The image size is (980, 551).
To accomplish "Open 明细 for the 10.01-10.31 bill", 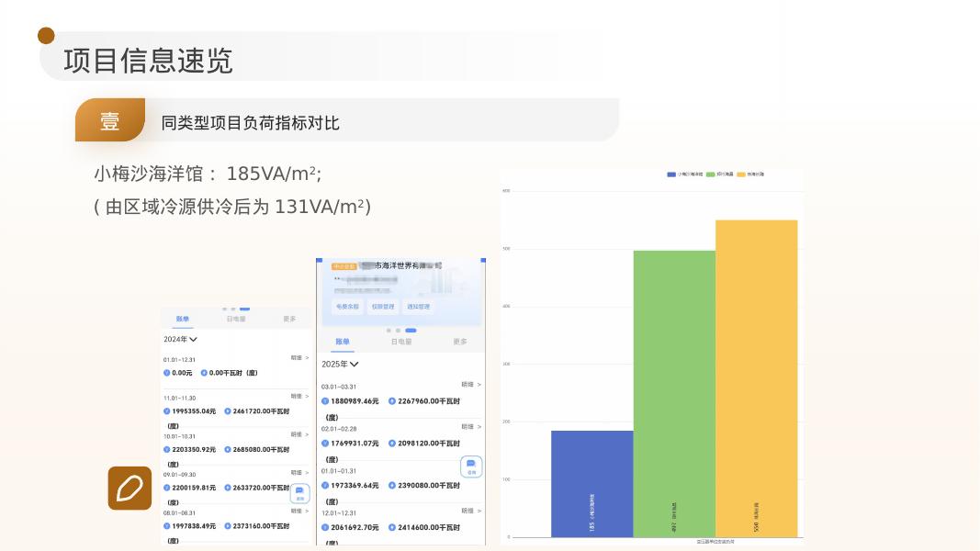I will pos(299,434).
